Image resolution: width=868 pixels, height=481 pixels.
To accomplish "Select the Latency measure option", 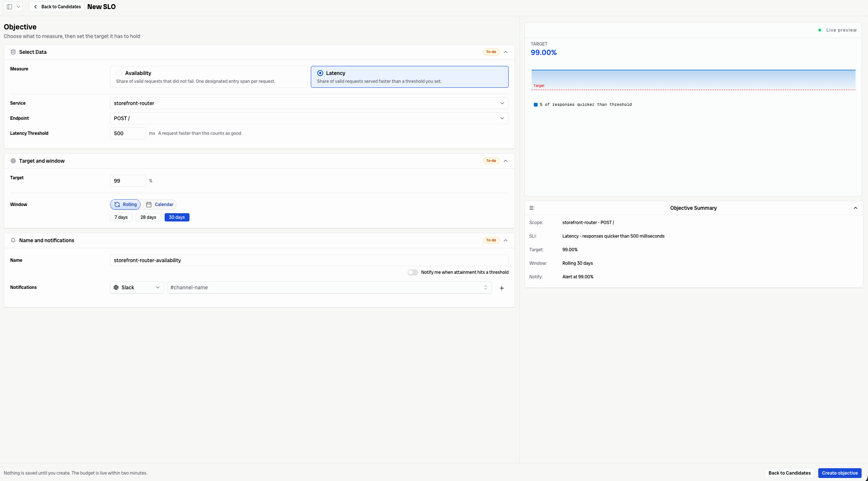I will click(410, 77).
